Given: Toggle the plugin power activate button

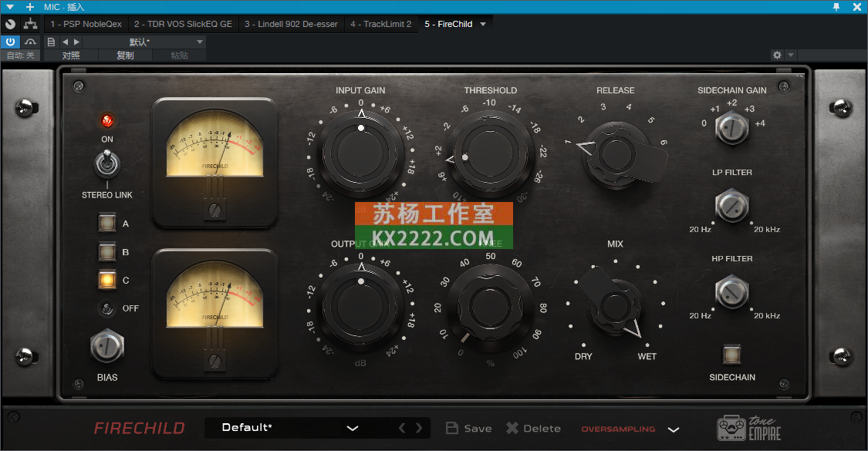Looking at the screenshot, I should [x=11, y=42].
